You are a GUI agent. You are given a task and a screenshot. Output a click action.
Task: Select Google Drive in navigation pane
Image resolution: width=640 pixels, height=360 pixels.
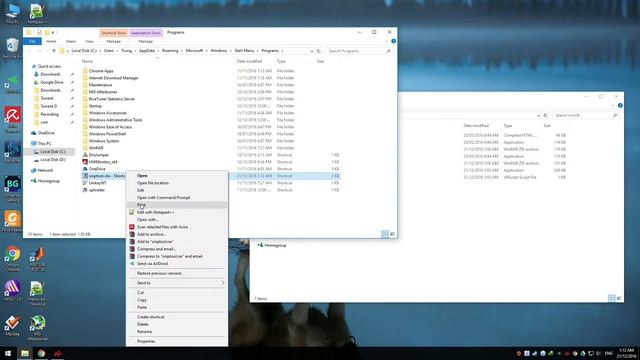pyautogui.click(x=51, y=82)
